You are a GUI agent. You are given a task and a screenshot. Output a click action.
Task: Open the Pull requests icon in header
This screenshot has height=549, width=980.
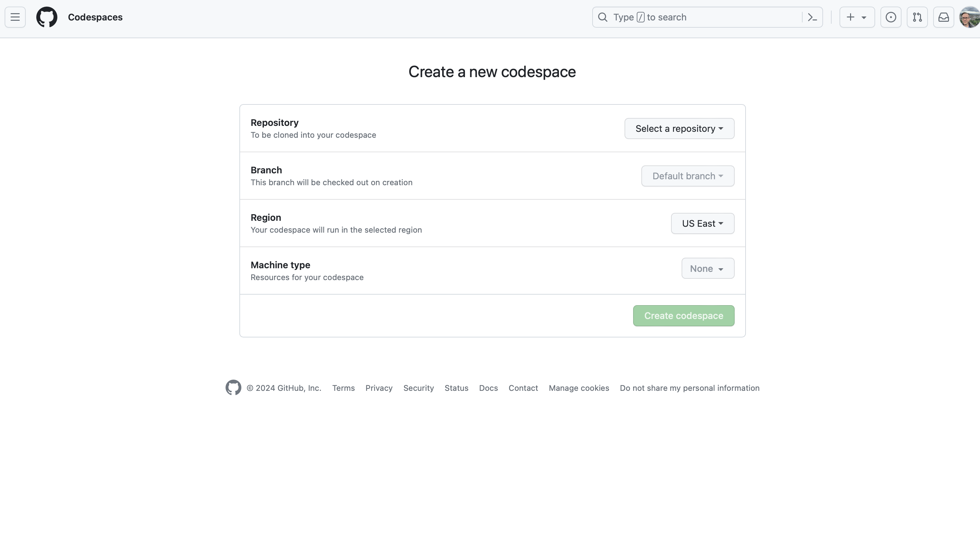tap(917, 17)
